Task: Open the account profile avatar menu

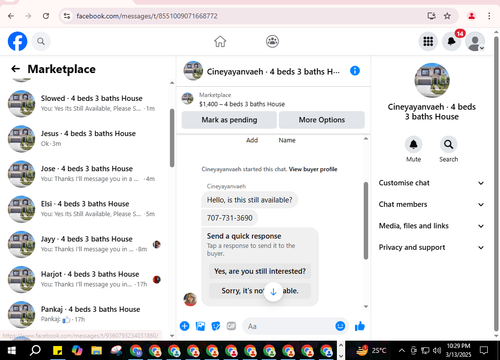Action: point(475,41)
